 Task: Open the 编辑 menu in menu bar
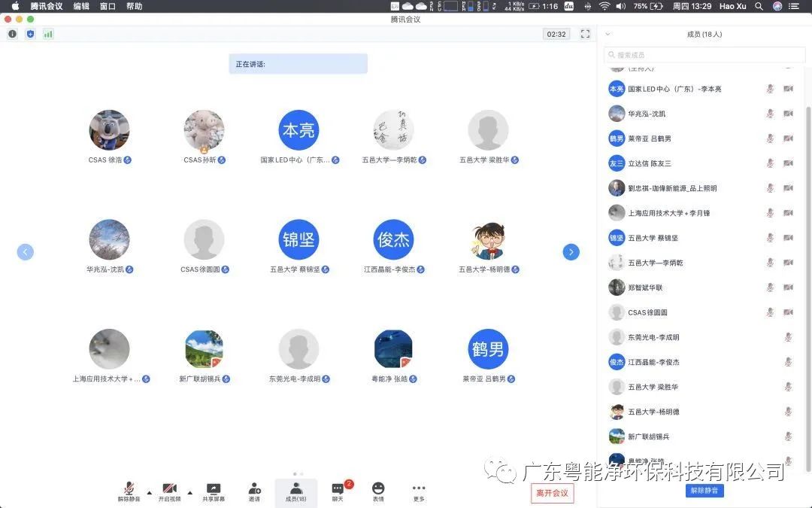[x=81, y=6]
